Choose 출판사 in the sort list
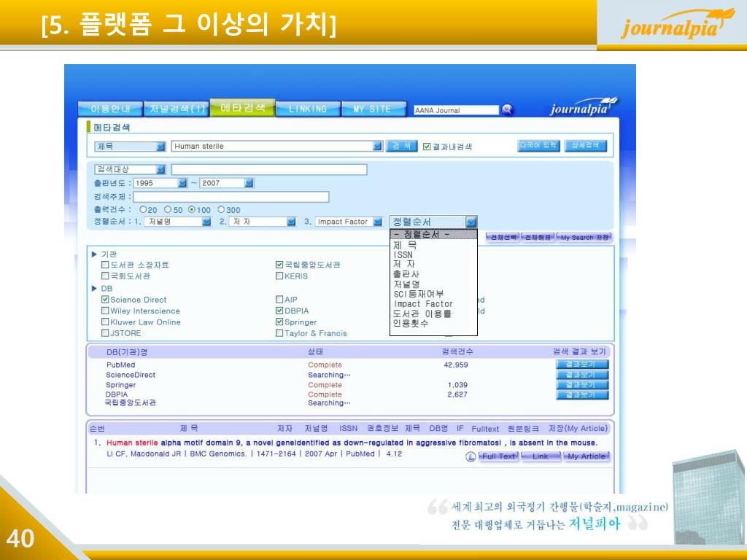Screen dimensions: 747x560 pyautogui.click(x=406, y=274)
